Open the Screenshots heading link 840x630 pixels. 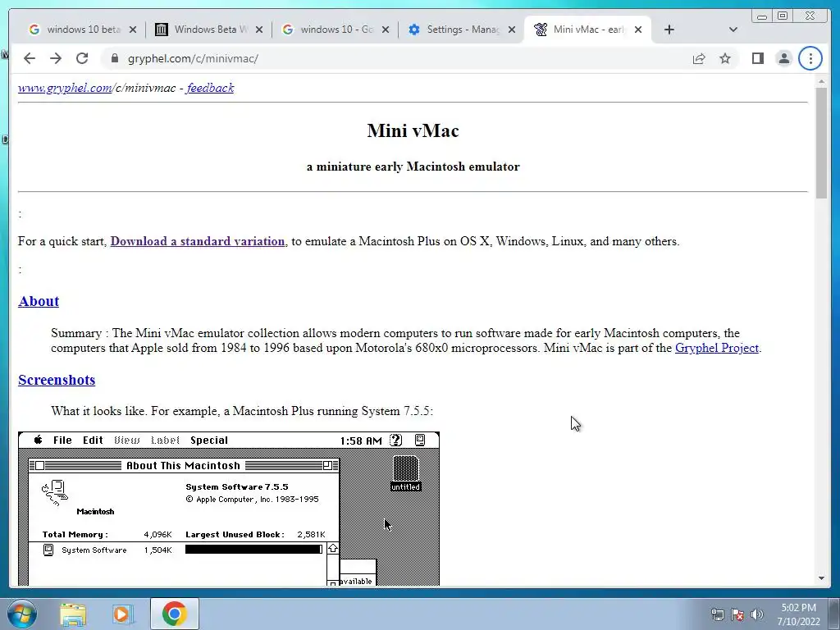pos(57,380)
